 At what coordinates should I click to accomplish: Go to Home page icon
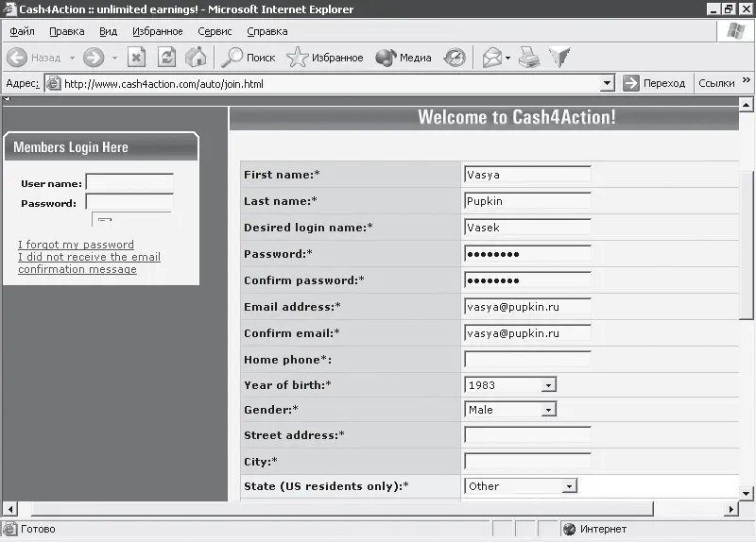pyautogui.click(x=196, y=58)
